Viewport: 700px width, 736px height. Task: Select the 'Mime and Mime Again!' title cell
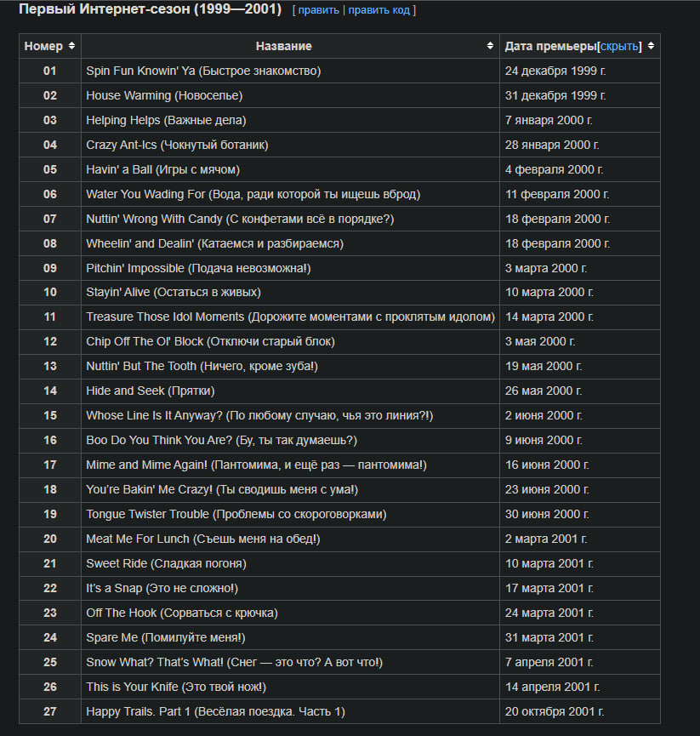[290, 465]
